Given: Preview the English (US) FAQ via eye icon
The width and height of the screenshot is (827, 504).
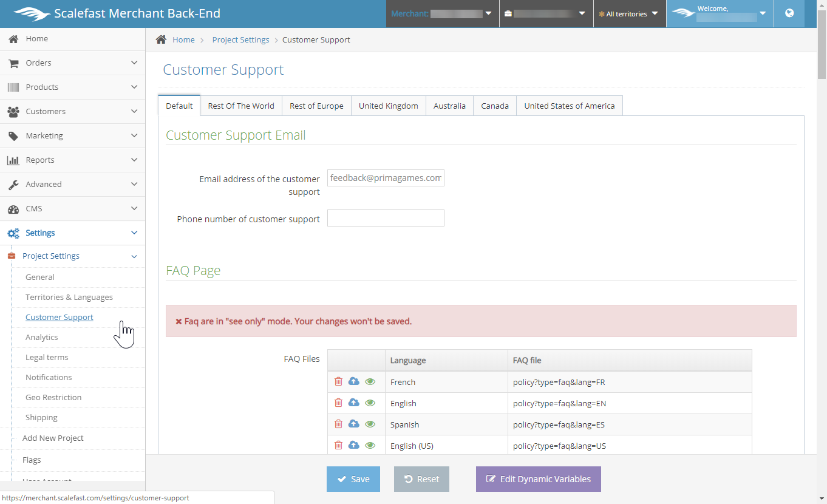Looking at the screenshot, I should 370,446.
